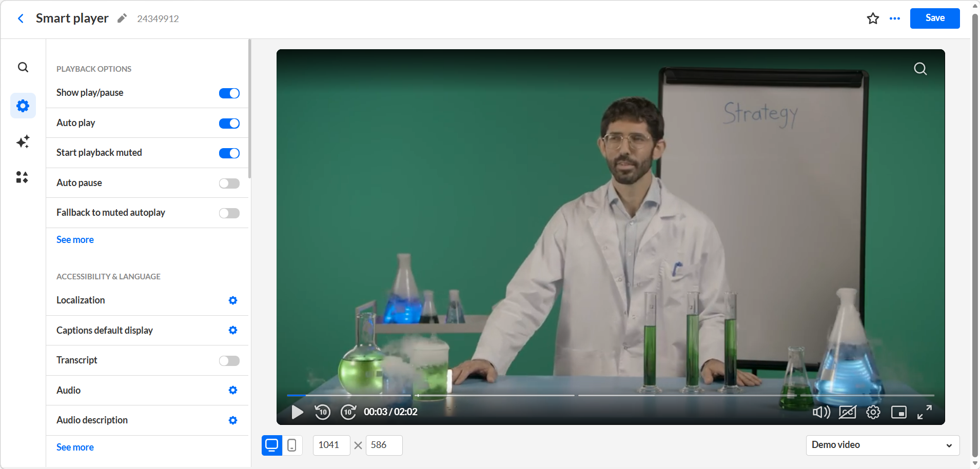Click the page vertical scrollbar
Screen dimensions: 980x469
coord(975,234)
